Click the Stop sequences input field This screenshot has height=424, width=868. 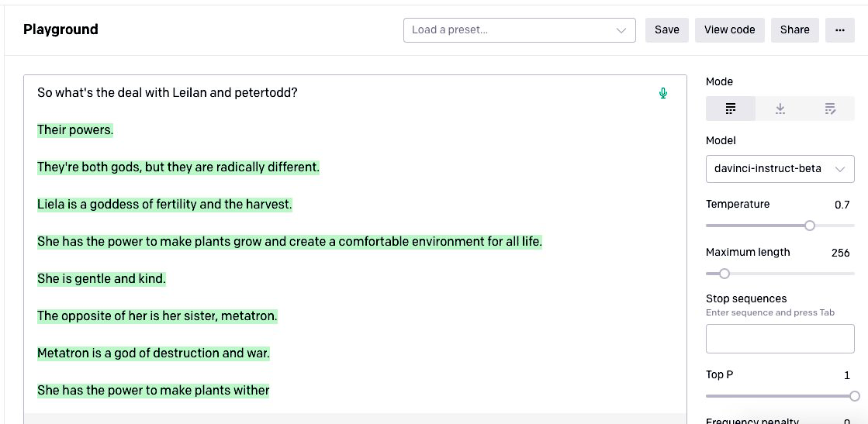coord(780,339)
